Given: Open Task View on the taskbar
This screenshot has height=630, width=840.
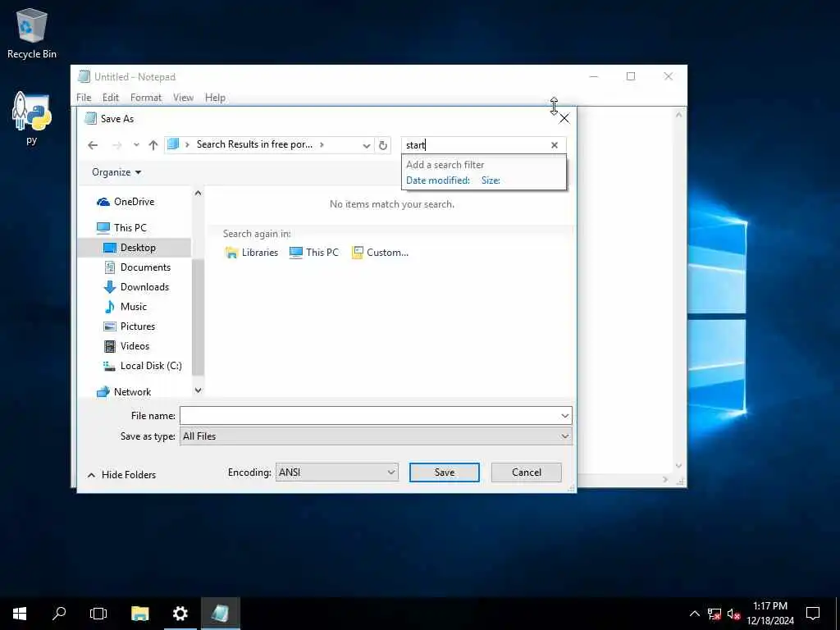Looking at the screenshot, I should point(98,614).
